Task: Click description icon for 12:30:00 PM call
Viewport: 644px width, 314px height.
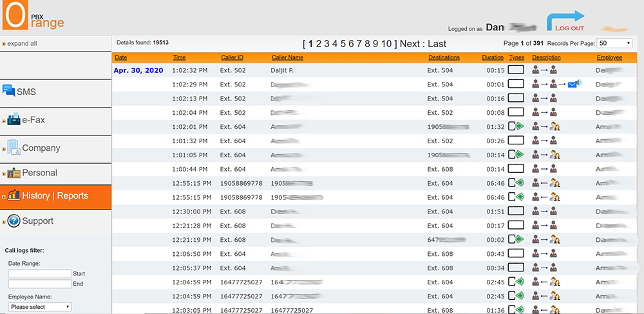Action: tap(545, 211)
